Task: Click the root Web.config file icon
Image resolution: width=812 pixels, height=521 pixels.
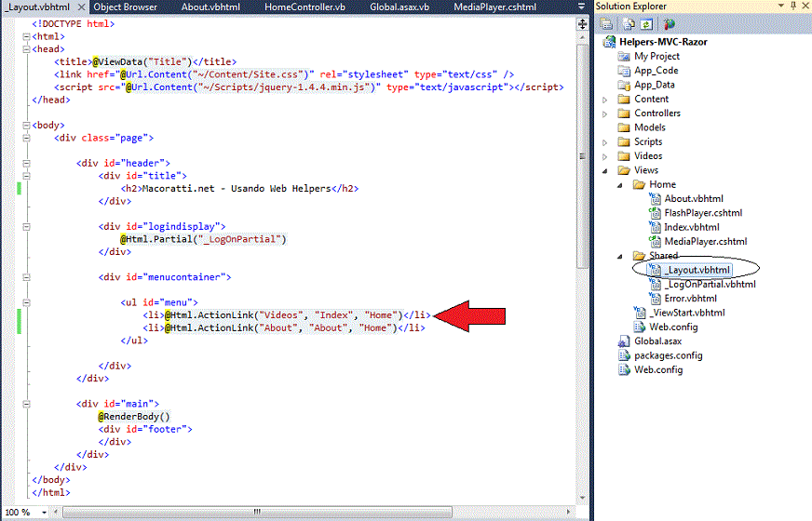Action: (624, 369)
